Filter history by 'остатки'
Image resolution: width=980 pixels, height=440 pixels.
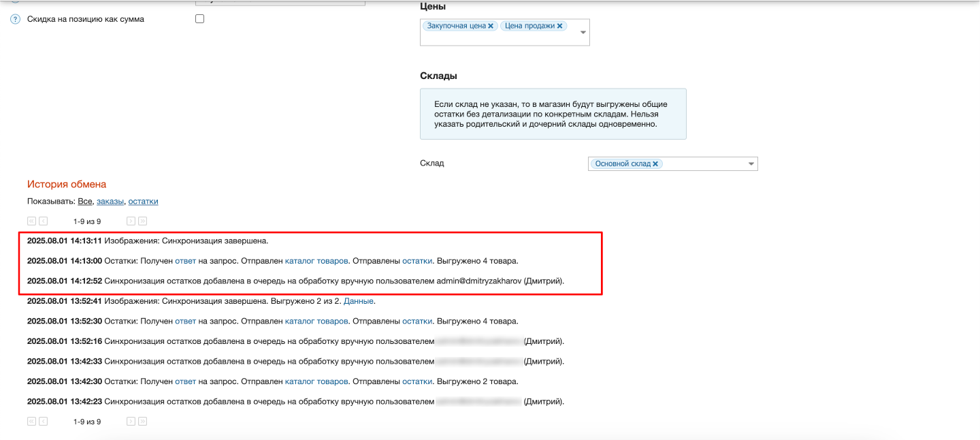click(143, 202)
